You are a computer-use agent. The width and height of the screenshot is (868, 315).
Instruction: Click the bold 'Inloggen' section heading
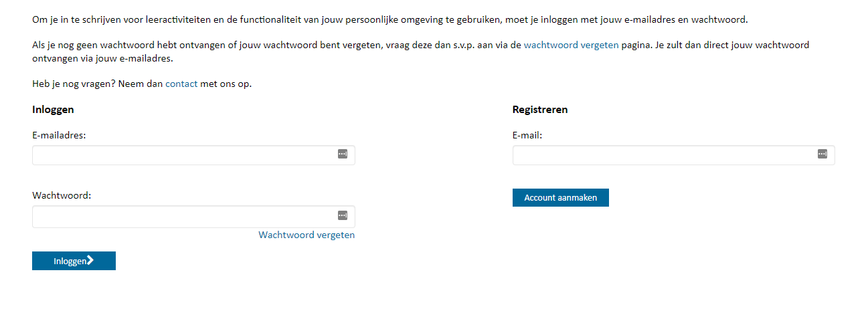(x=53, y=110)
